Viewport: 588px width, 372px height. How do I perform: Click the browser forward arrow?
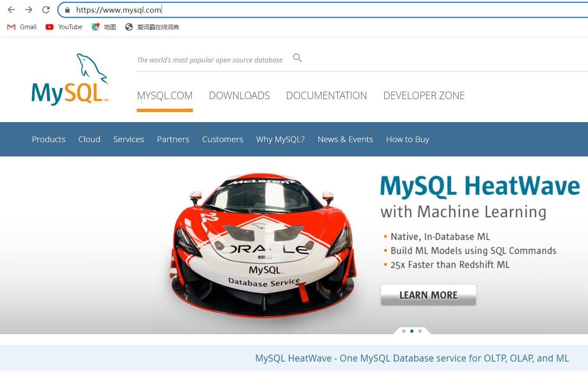(x=29, y=10)
